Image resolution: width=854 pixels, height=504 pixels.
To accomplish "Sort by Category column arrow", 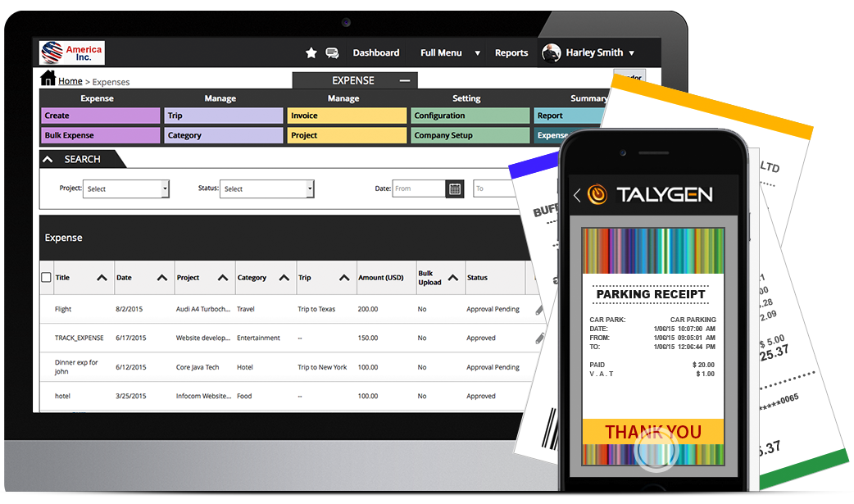I will (x=284, y=278).
